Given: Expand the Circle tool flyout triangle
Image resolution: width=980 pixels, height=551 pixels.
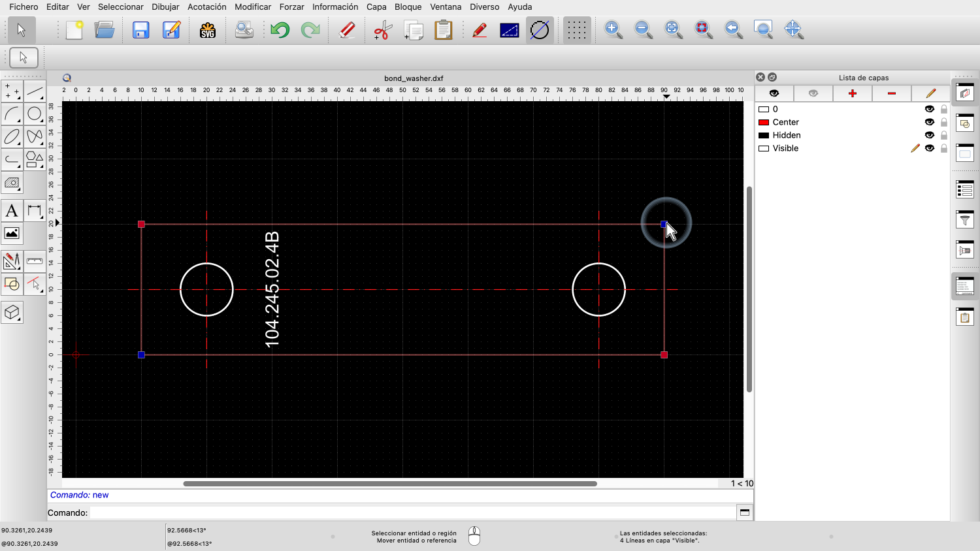Looking at the screenshot, I should (41, 120).
